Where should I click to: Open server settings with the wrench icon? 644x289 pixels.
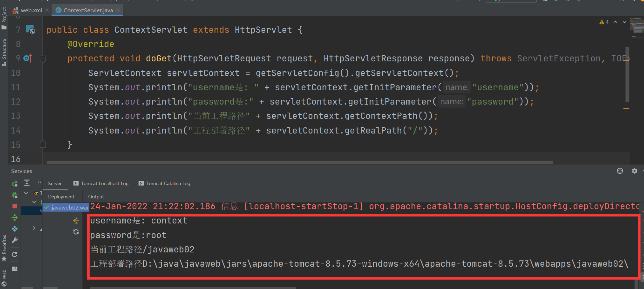click(x=15, y=240)
